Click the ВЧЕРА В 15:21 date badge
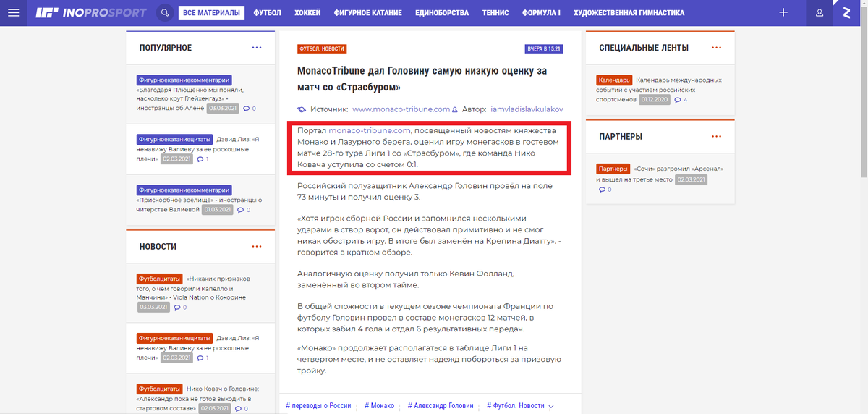 click(x=544, y=49)
